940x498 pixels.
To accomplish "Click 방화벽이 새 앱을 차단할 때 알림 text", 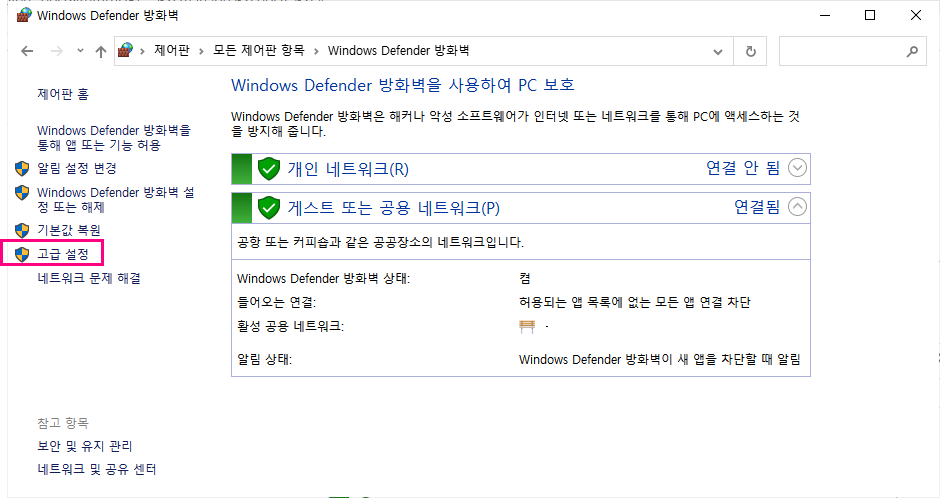I will 659,360.
